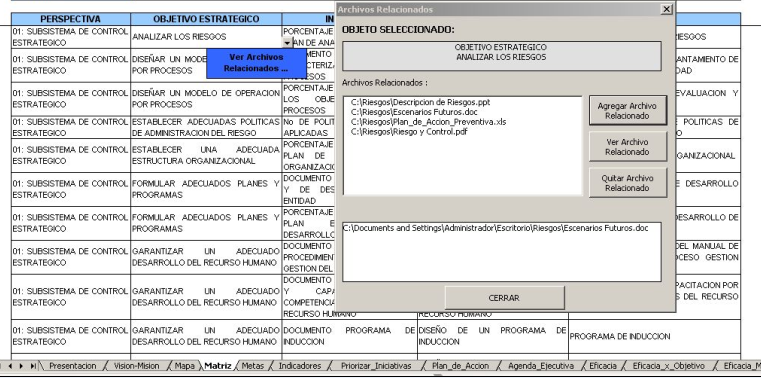Select ESTABLECER ADECUADAS POLITICAS DE ADMINISTRACION cell
The image size is (761, 378).
coord(206,127)
